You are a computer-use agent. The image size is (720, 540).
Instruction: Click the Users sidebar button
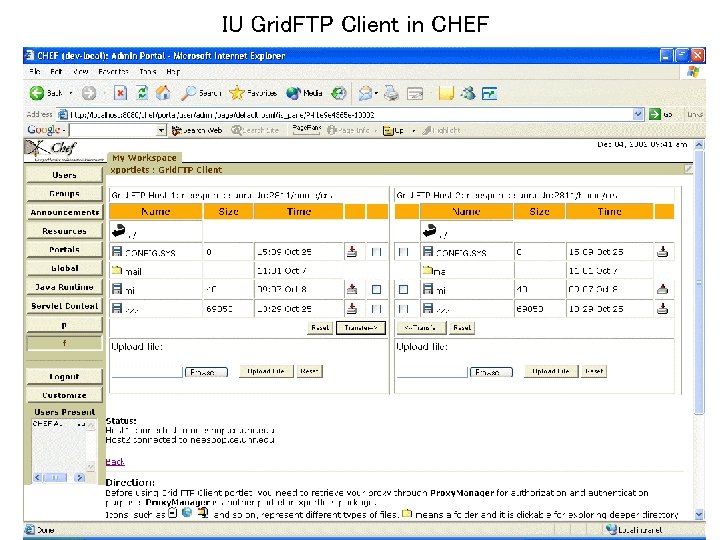[x=64, y=175]
